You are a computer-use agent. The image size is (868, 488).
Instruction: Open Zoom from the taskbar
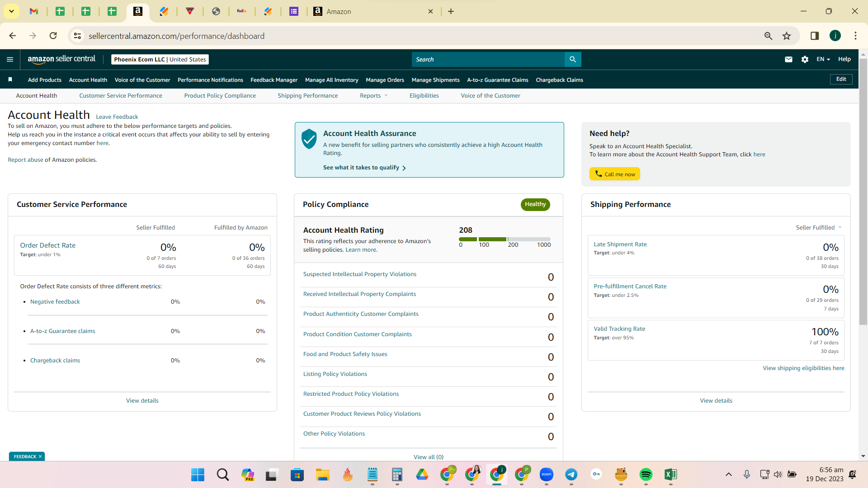coord(546,474)
